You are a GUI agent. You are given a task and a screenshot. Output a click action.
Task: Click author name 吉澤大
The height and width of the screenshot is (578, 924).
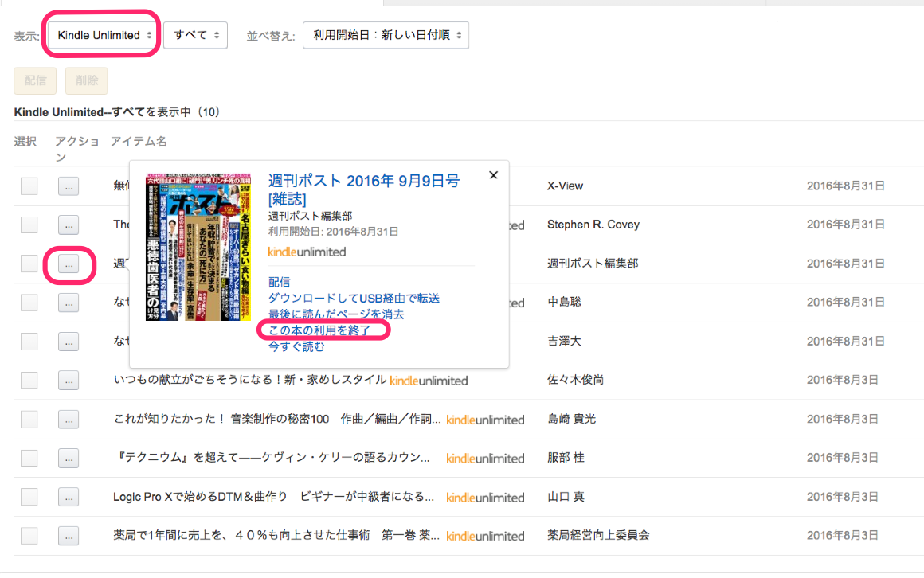click(565, 341)
